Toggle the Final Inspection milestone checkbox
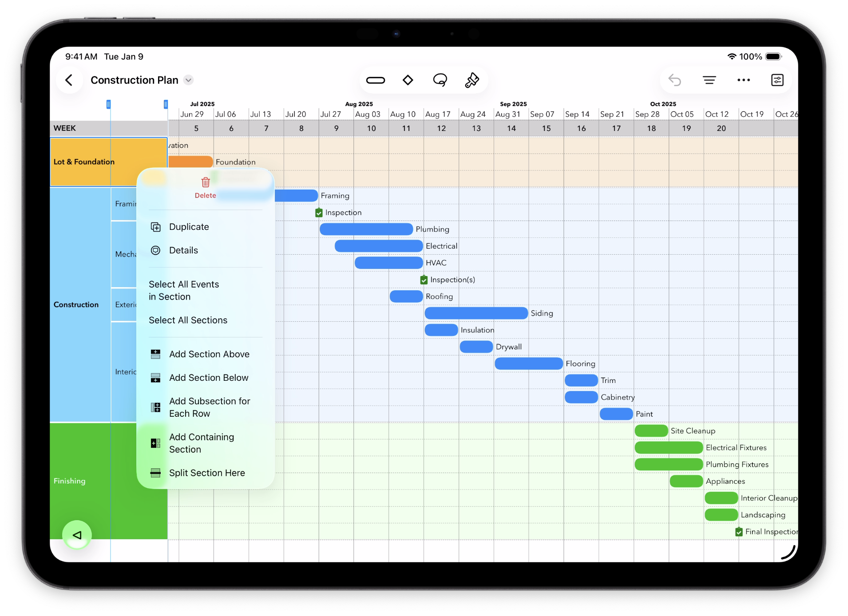The image size is (848, 616). point(739,532)
